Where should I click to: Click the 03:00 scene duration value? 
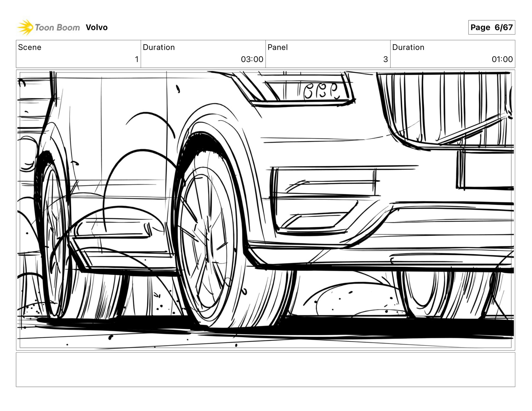[252, 59]
